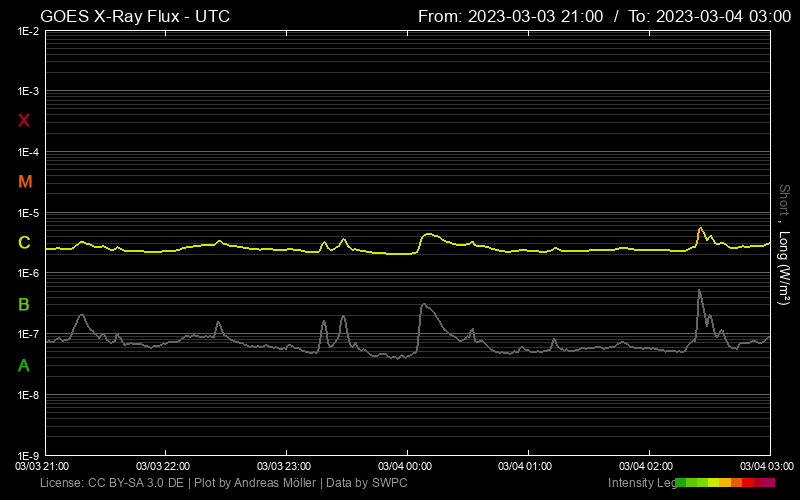800x500 pixels.
Task: Click the 1E-9 y-axis label
Action: [x=29, y=455]
